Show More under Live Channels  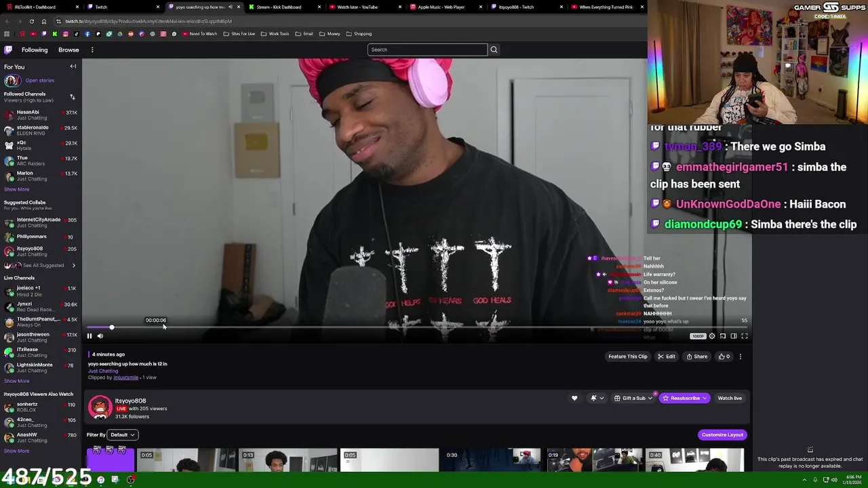coord(16,381)
